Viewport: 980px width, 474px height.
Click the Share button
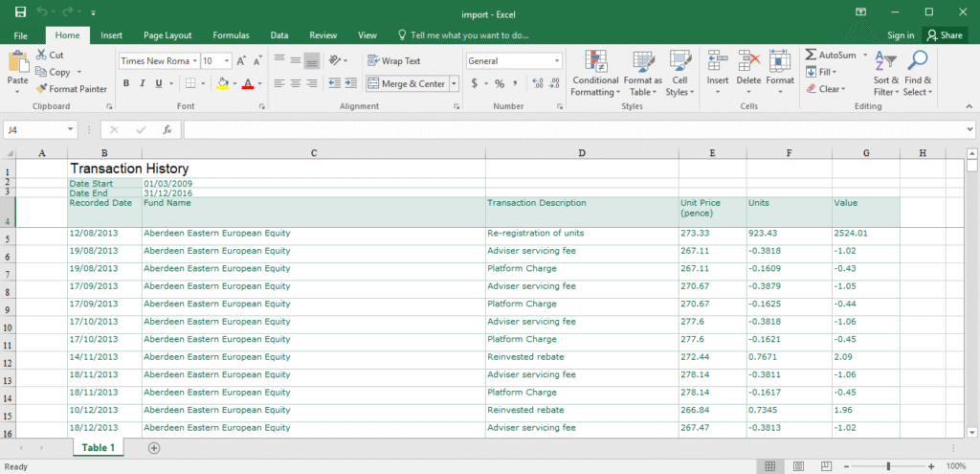coord(944,35)
